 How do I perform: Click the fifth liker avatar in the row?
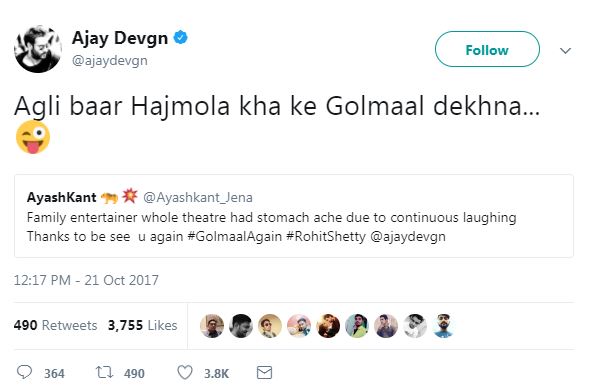(328, 326)
